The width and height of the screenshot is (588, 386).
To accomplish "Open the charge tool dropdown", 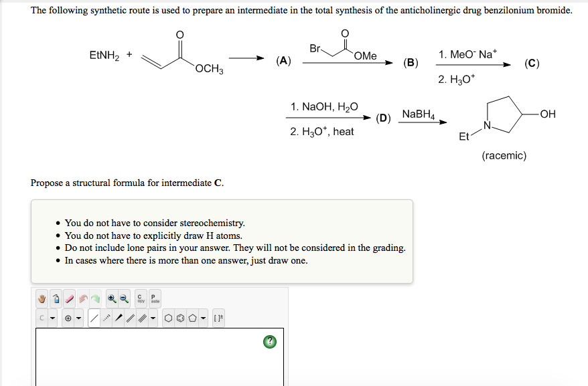I will (x=78, y=317).
